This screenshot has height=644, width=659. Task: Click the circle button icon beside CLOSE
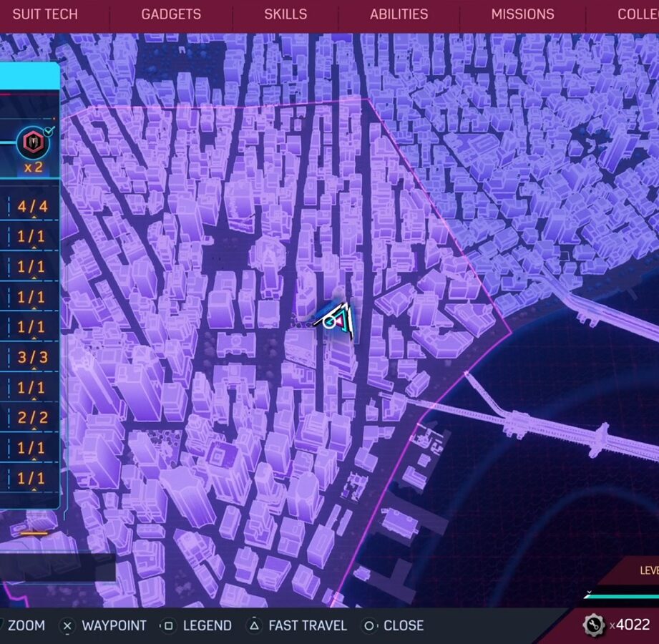(x=368, y=626)
